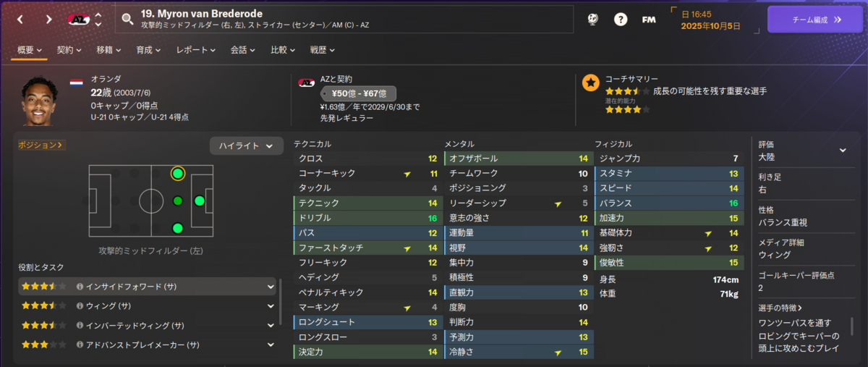868x367 pixels.
Task: Open the 移籍 menu tab
Action: 109,50
